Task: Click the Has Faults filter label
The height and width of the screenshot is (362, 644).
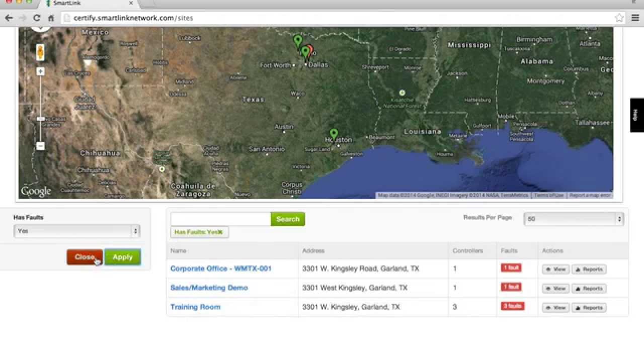Action: pos(28,218)
